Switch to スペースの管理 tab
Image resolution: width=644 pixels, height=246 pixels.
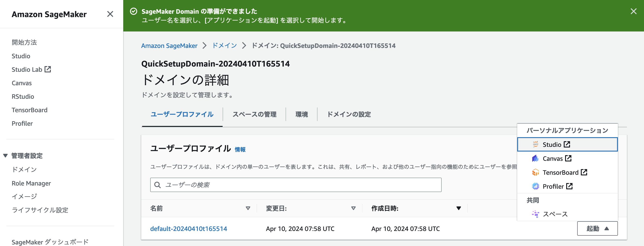254,114
